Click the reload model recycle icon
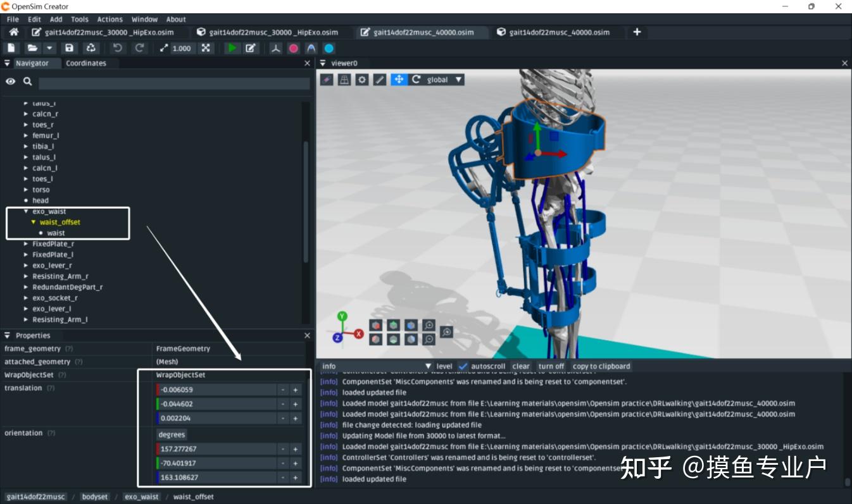 tap(91, 48)
